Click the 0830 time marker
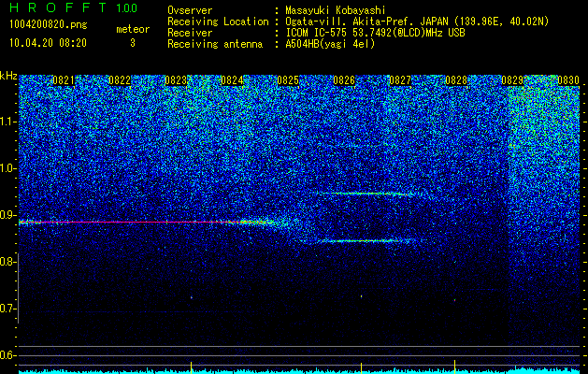Image resolution: width=588 pixels, height=374 pixels. coord(568,80)
